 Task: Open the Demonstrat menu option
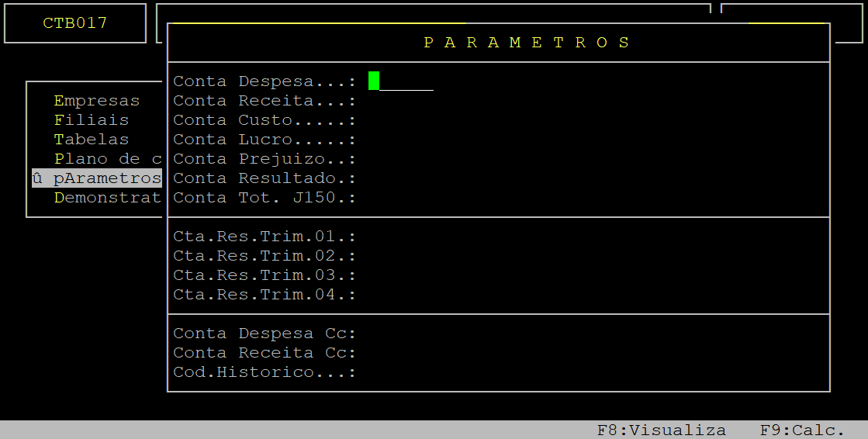click(107, 198)
